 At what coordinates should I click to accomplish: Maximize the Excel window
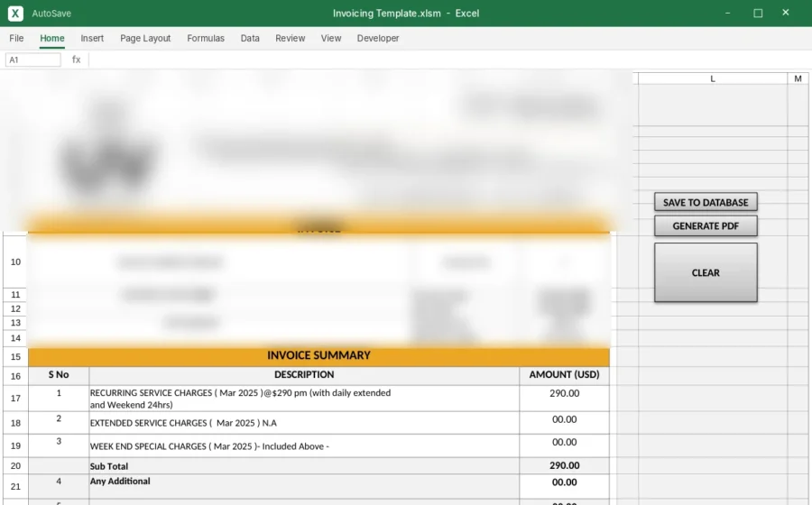tap(758, 13)
